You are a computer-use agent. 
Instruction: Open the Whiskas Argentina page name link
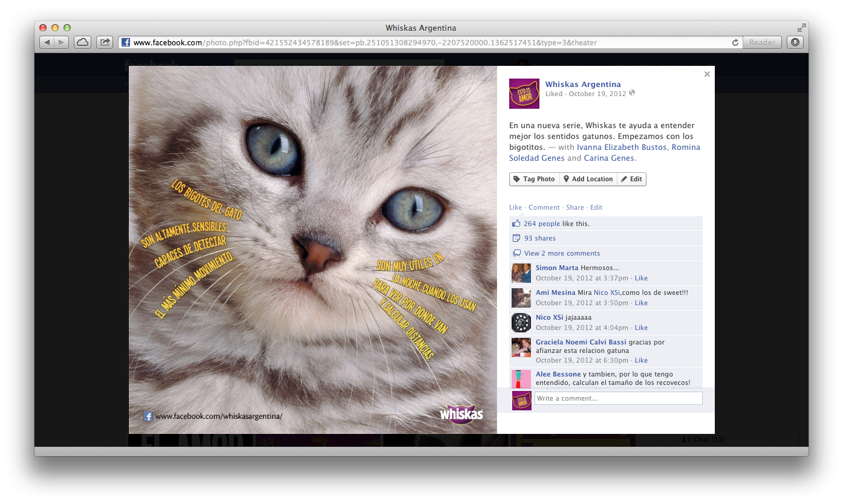click(x=583, y=85)
